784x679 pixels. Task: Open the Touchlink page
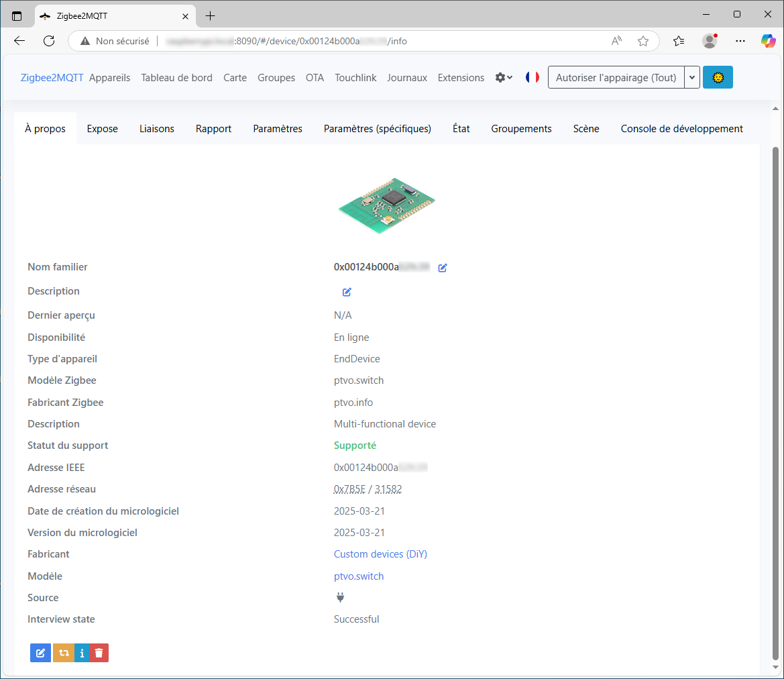click(355, 78)
